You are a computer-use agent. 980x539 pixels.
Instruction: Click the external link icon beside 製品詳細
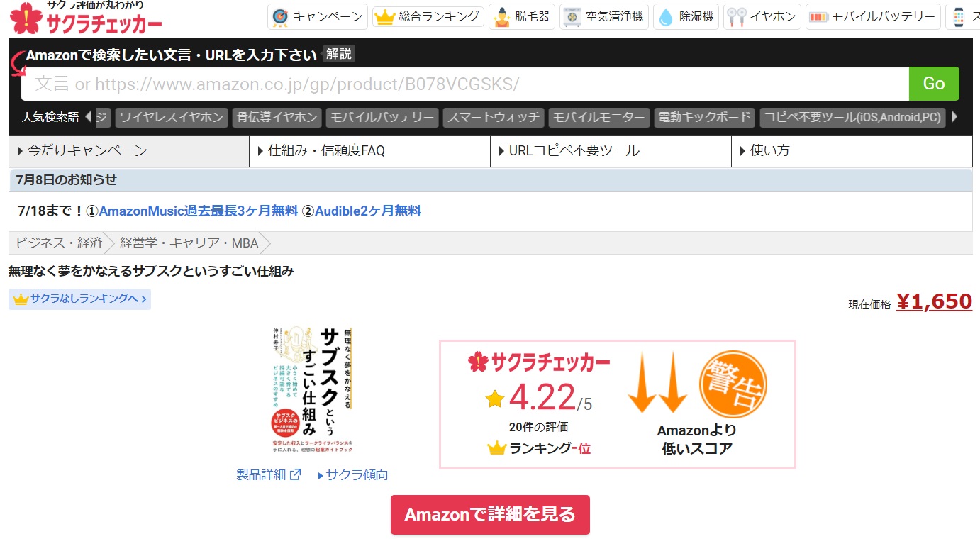[x=296, y=474]
